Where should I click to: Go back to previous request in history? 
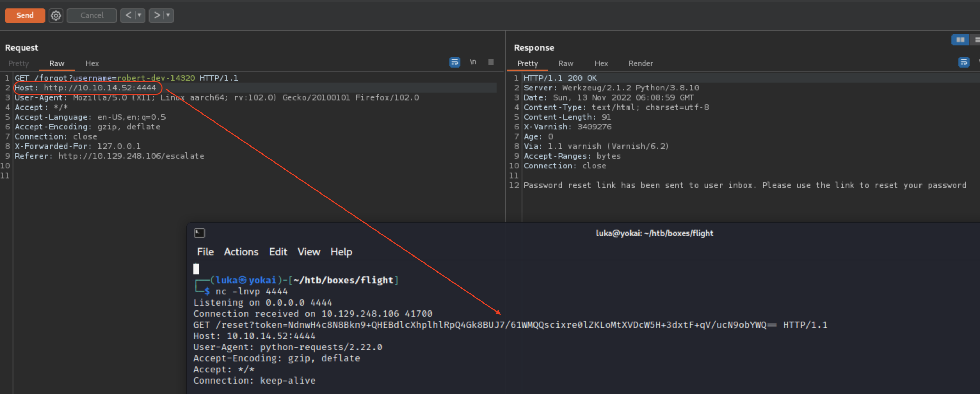coord(128,16)
